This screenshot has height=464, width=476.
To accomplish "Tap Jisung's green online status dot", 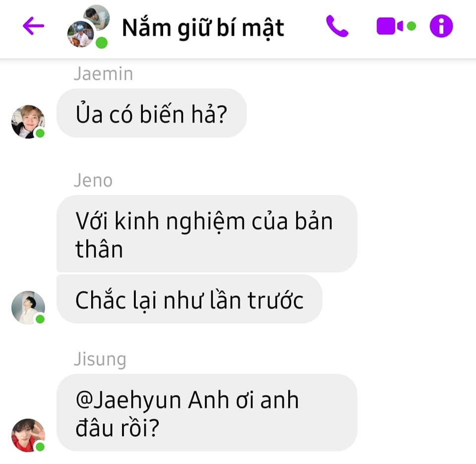I will (x=40, y=447).
